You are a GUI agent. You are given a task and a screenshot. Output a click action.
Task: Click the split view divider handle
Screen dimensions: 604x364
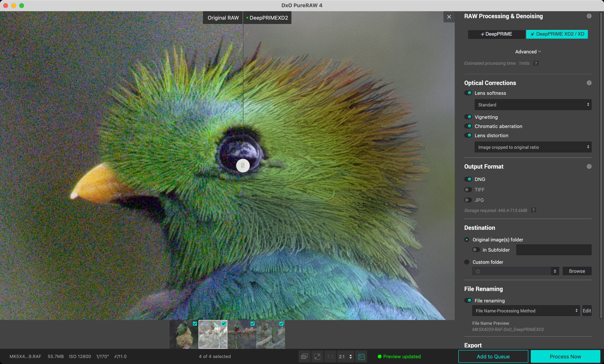[243, 165]
